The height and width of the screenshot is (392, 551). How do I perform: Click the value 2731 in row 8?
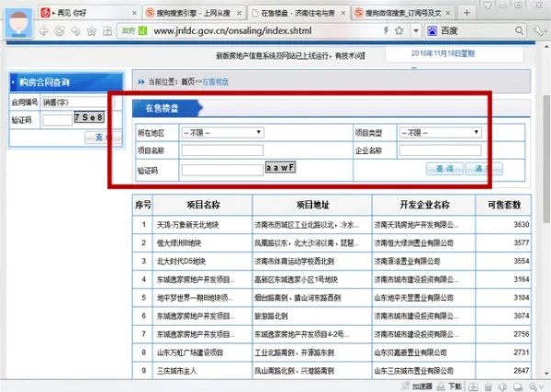click(x=521, y=352)
